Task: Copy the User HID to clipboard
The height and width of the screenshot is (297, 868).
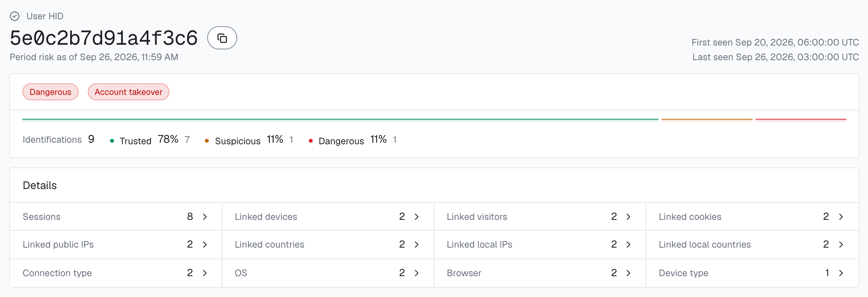Action: (x=222, y=38)
